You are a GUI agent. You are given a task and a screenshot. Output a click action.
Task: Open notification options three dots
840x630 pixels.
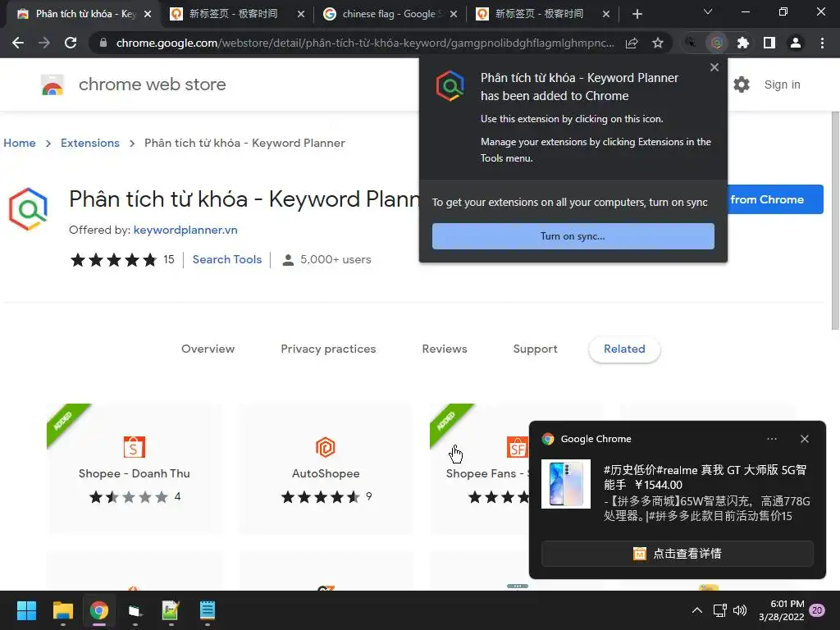point(771,439)
